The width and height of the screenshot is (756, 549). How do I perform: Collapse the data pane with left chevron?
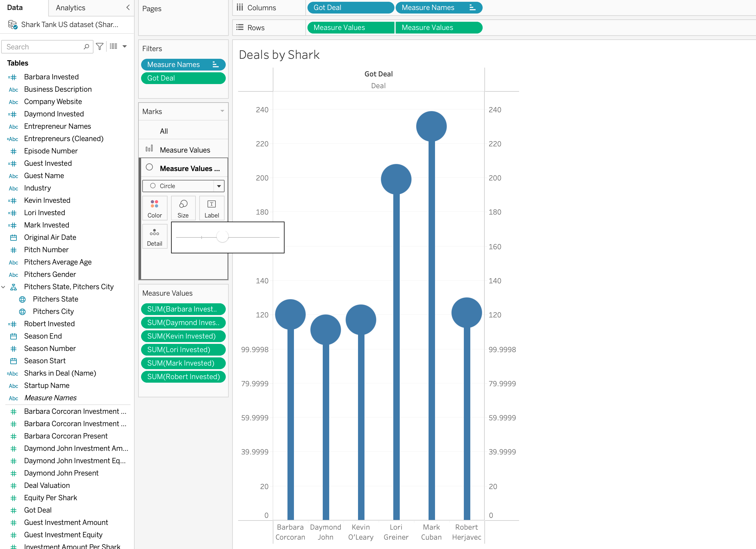128,8
